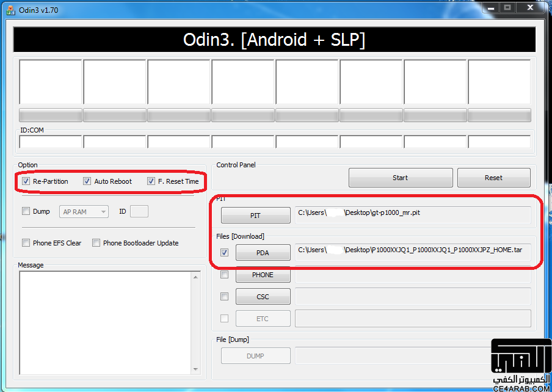
Task: Click the Start button
Action: (401, 178)
